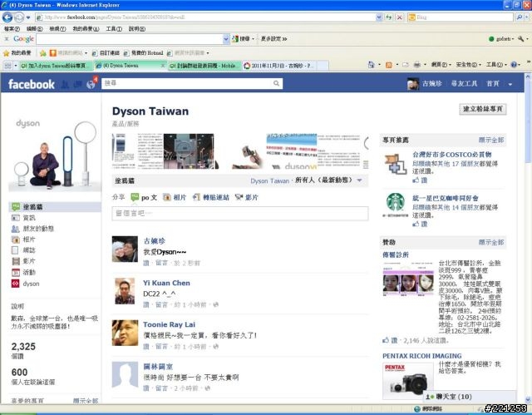532x415 pixels.
Task: Click the Google toolbar search field
Action: (x=130, y=39)
